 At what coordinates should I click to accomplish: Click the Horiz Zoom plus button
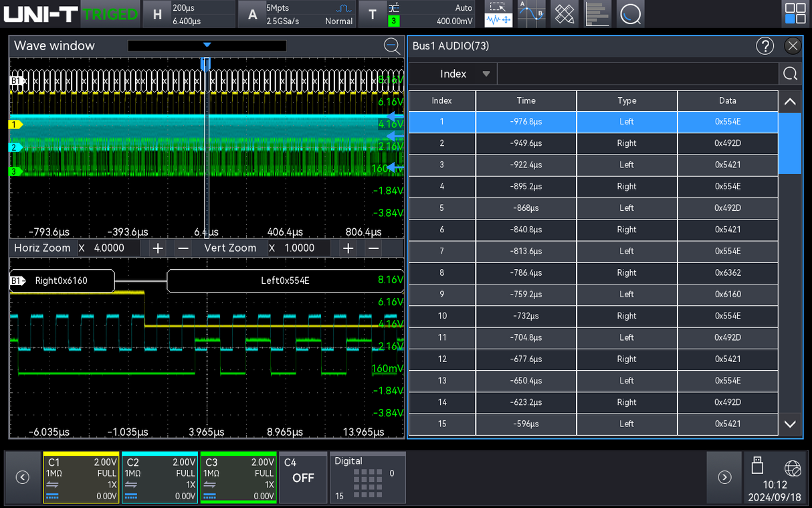point(157,248)
